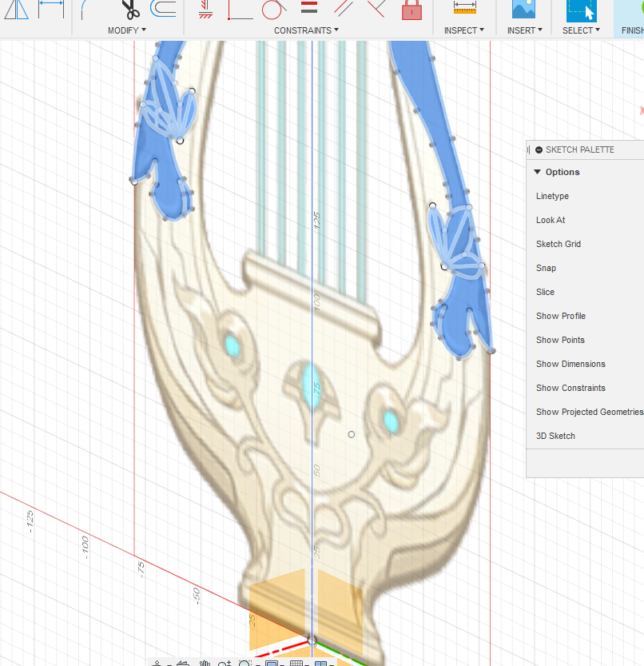Image resolution: width=644 pixels, height=666 pixels.
Task: Click the Display Settings navigation icon
Action: tap(272, 663)
